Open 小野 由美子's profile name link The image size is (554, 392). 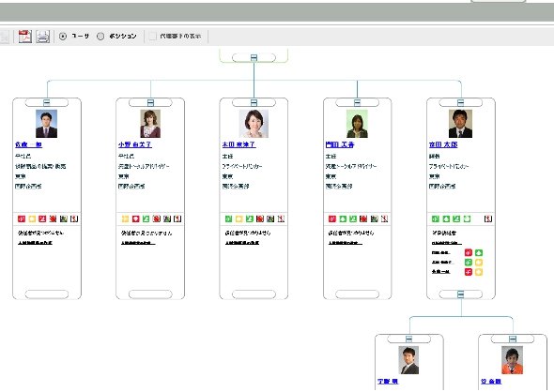[135, 144]
